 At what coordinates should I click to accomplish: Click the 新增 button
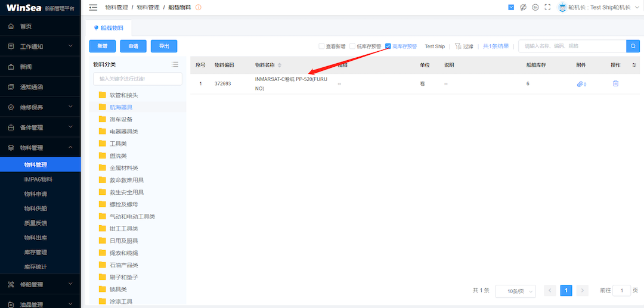pyautogui.click(x=103, y=46)
